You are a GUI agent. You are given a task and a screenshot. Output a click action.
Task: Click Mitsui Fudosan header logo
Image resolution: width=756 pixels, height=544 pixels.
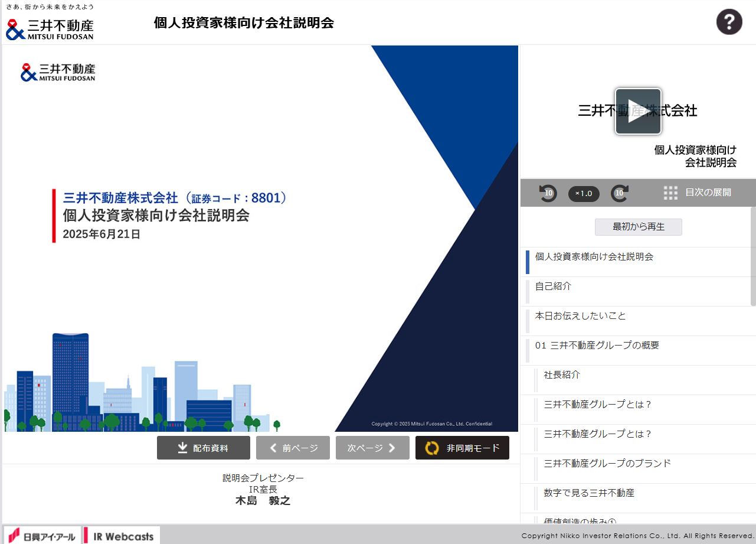click(x=50, y=28)
